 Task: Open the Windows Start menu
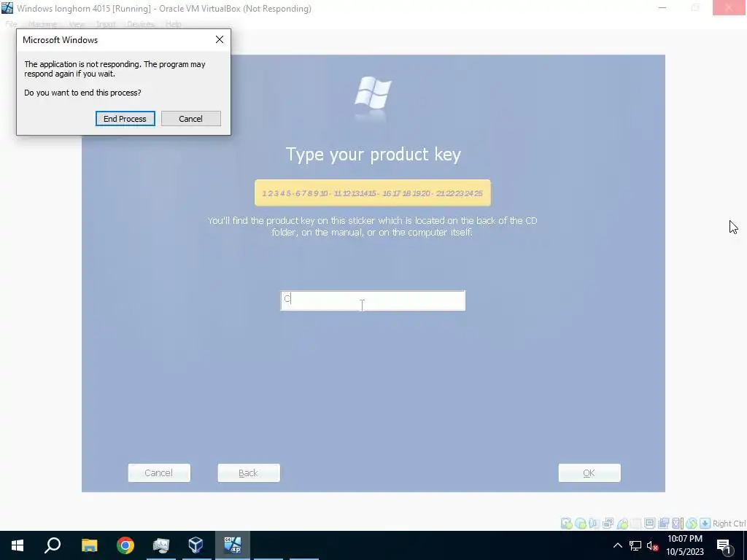pos(18,545)
